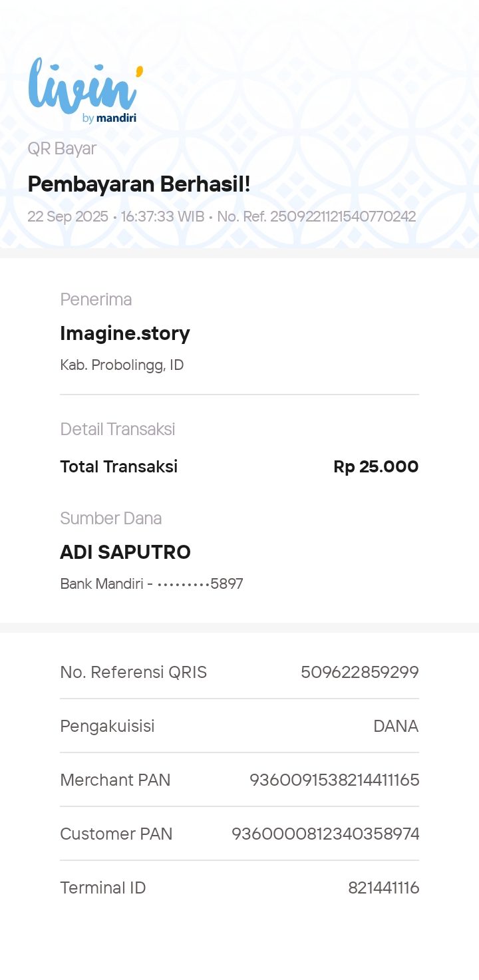Click the Livin' by Mandiri logo
The height and width of the screenshot is (980, 479).
pyautogui.click(x=85, y=91)
